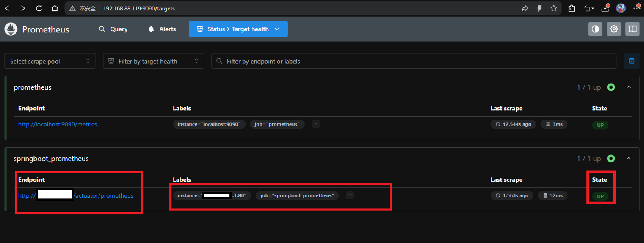Click the green health ring for springboot_prometheus pool
The width and height of the screenshot is (644, 243).
(x=611, y=158)
